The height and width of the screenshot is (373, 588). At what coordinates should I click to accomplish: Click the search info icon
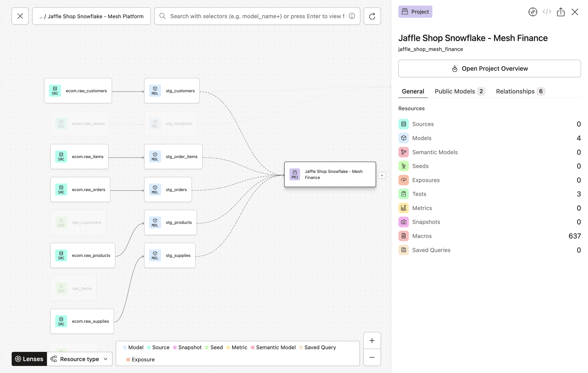[x=352, y=16]
